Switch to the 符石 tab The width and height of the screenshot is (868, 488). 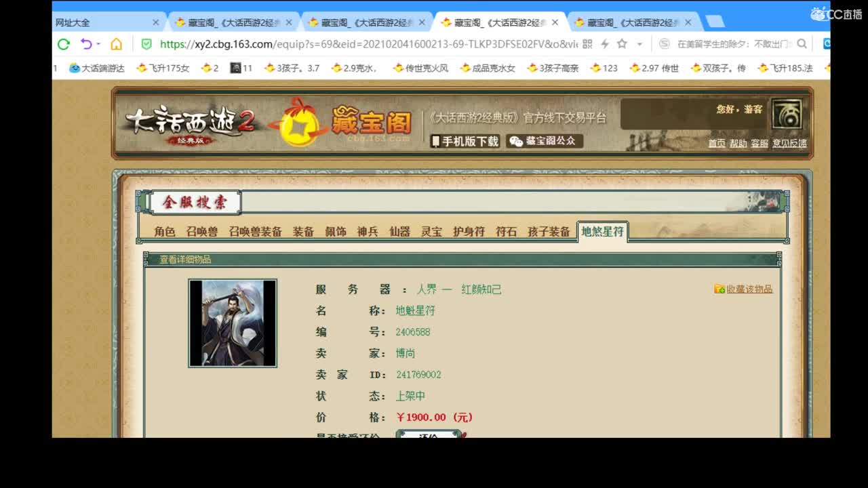506,232
